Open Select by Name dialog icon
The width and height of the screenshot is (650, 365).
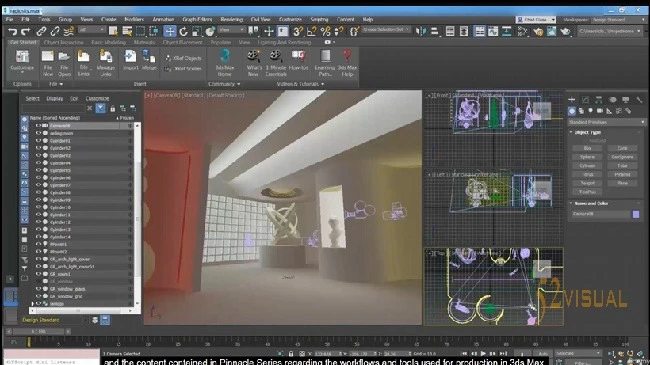[x=127, y=31]
